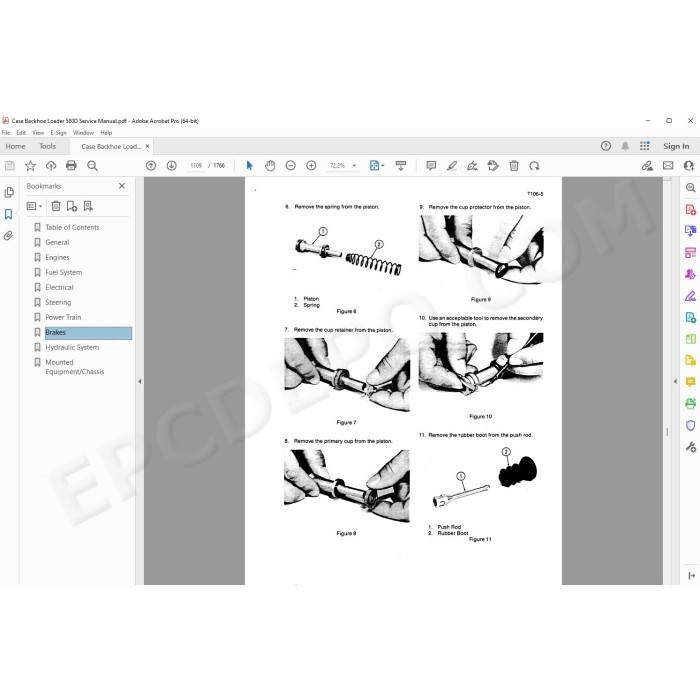Add a sticky note comment
This screenshot has height=700, width=700.
pyautogui.click(x=431, y=166)
